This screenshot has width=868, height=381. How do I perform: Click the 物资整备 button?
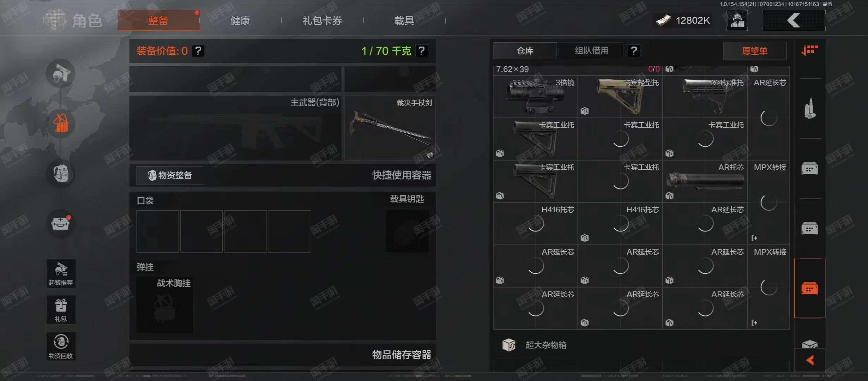coord(170,175)
